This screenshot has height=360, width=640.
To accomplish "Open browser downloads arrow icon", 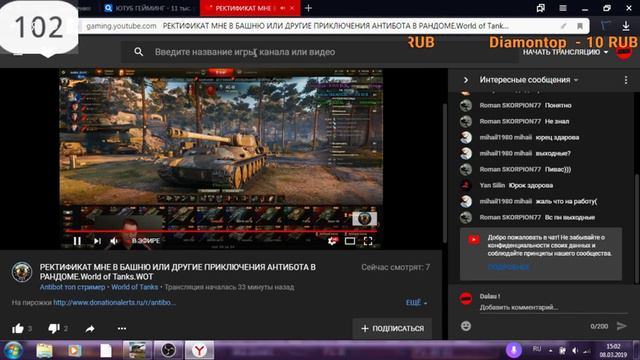I will tap(626, 26).
